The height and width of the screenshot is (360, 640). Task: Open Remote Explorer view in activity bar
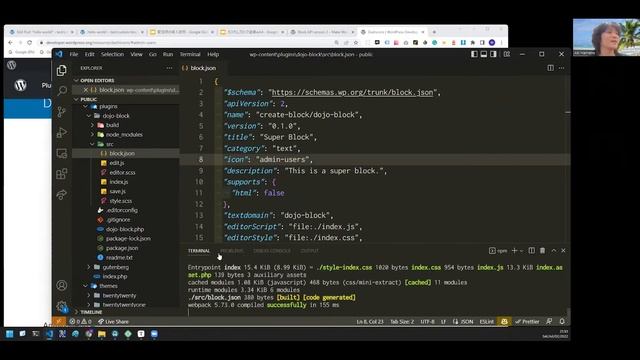click(62, 153)
